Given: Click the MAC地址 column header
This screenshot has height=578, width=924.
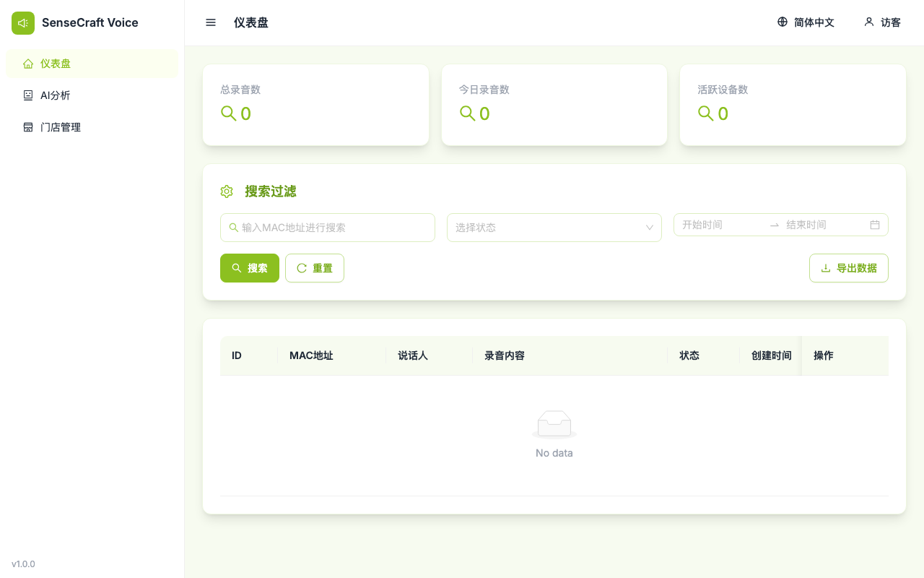Looking at the screenshot, I should tap(332, 355).
